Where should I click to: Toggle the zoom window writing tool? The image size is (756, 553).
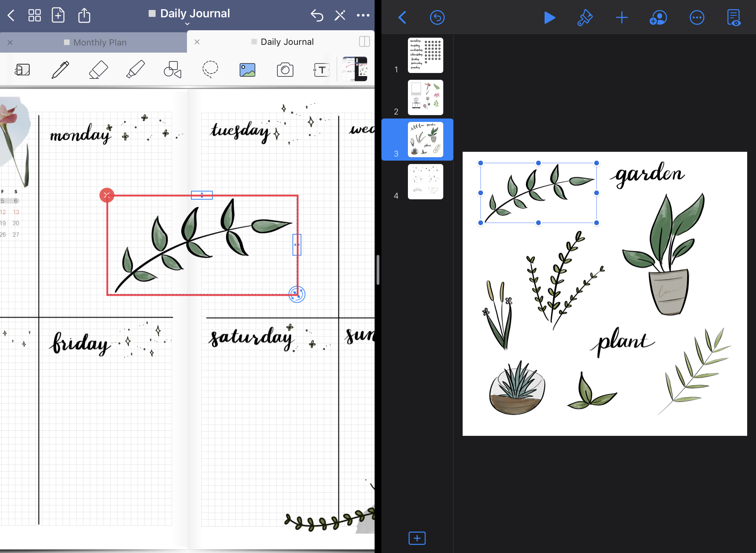pos(22,70)
